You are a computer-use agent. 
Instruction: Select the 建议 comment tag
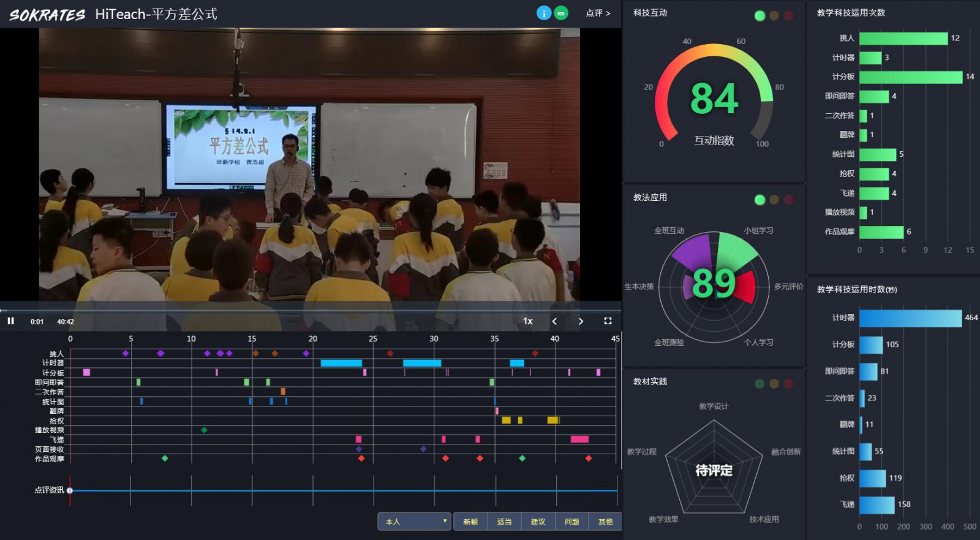pos(538,522)
